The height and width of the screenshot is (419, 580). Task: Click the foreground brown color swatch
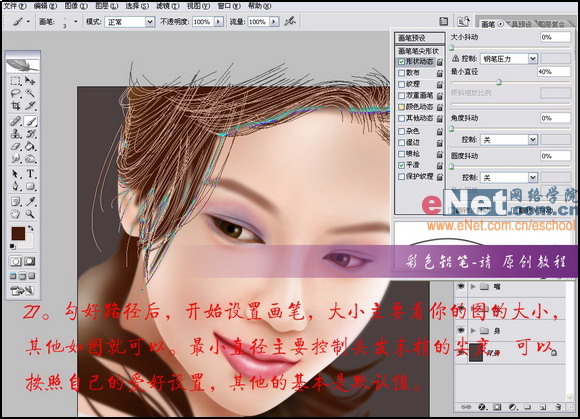pyautogui.click(x=18, y=233)
